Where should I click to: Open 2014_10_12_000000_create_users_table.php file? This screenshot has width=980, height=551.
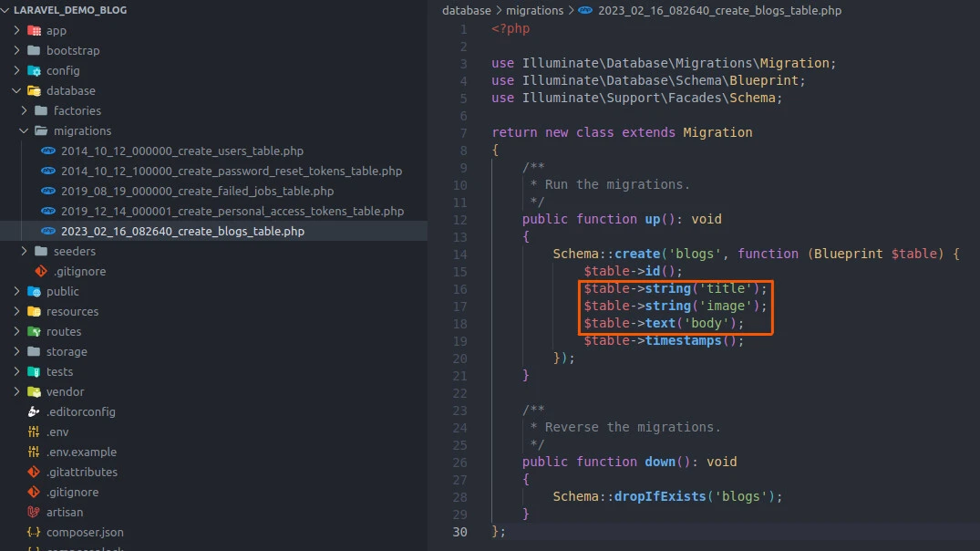coord(181,151)
